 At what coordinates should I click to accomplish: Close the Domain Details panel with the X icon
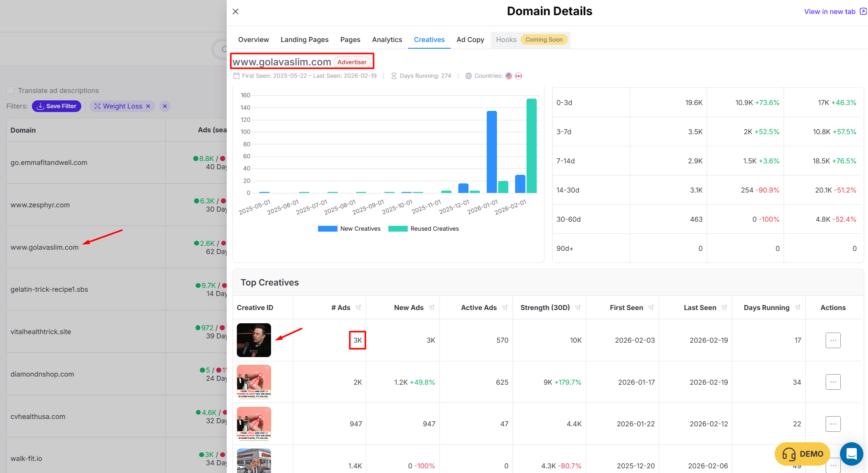(235, 12)
